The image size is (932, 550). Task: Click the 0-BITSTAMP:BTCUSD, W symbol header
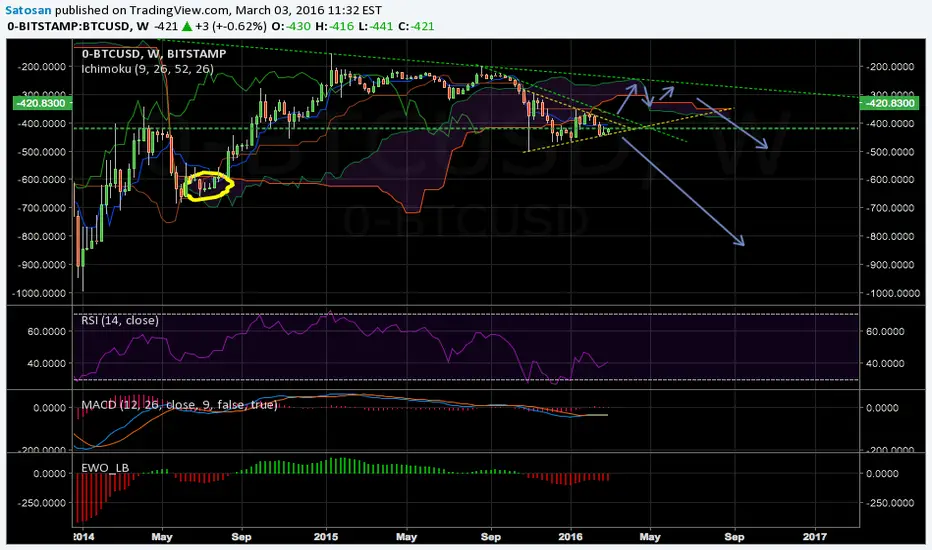(x=78, y=26)
